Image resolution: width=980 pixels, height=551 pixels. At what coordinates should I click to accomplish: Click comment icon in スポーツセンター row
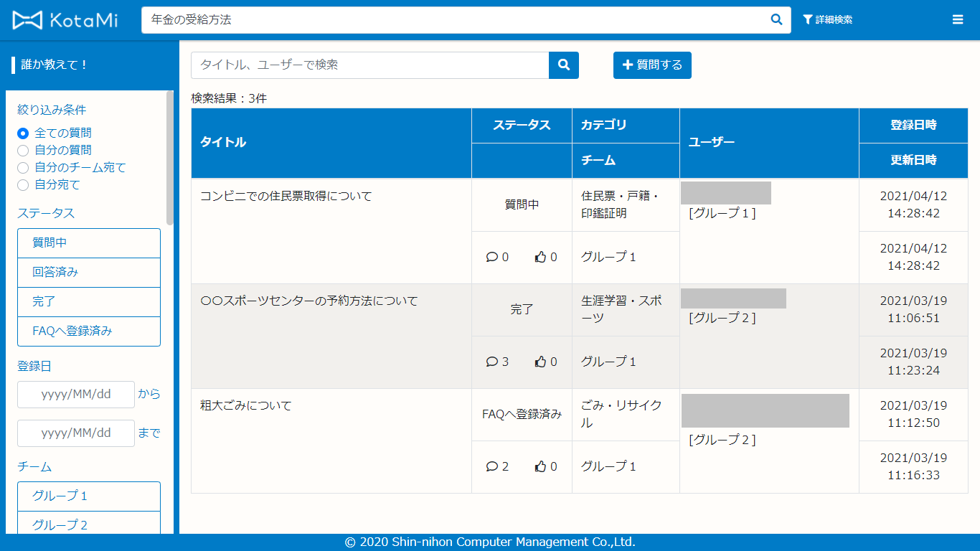(x=492, y=362)
